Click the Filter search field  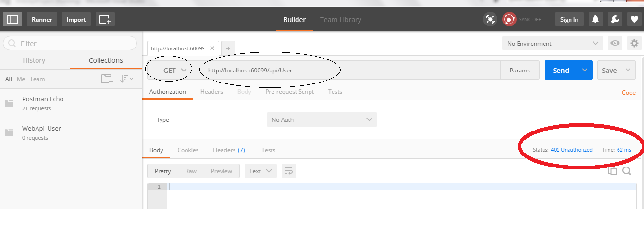[70, 43]
